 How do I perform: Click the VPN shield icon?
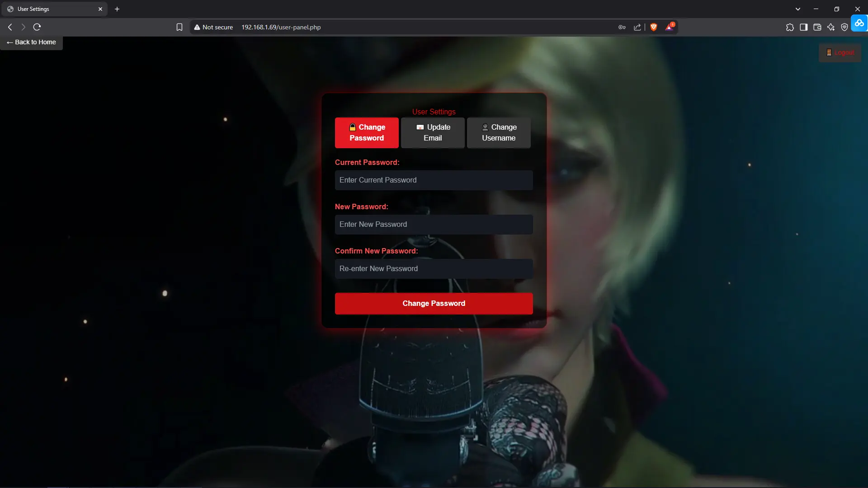[x=844, y=27]
